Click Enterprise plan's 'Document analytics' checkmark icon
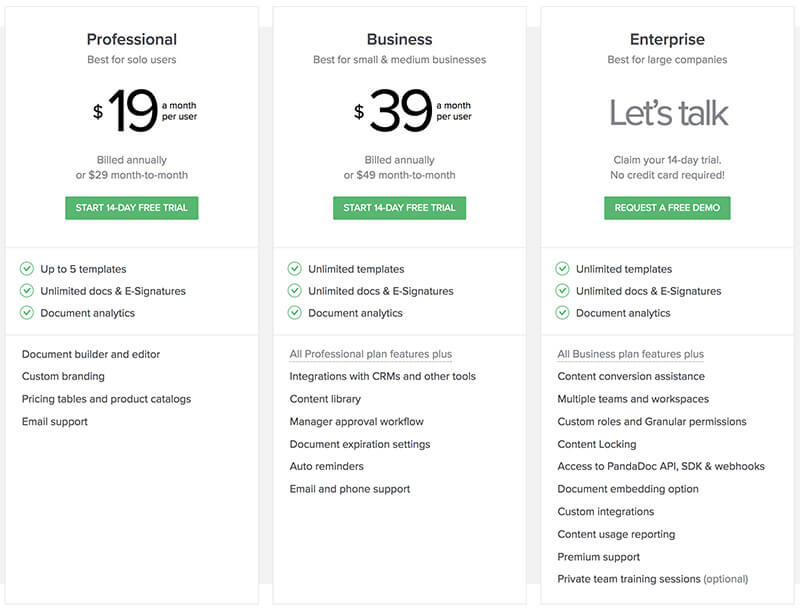 point(563,313)
